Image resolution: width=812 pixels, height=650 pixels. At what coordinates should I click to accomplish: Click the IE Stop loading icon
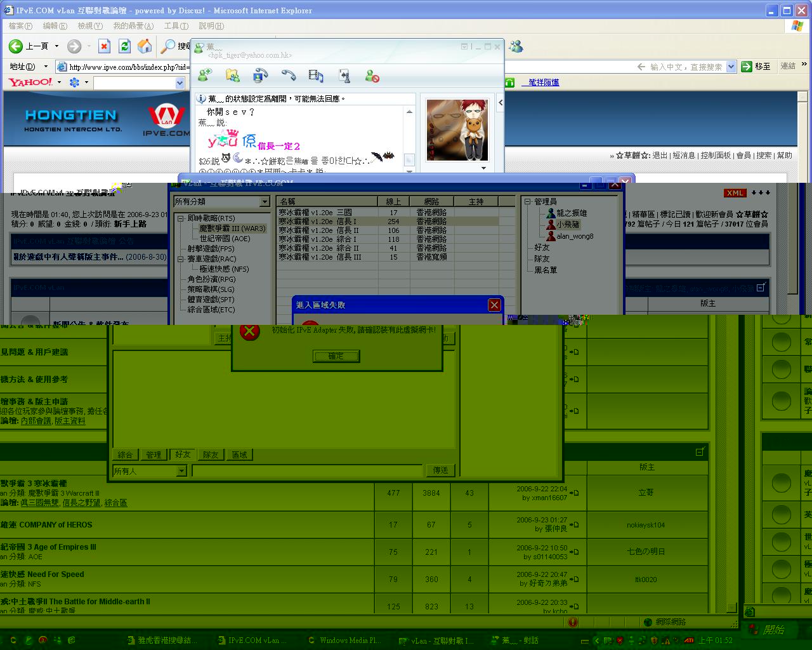tap(104, 46)
